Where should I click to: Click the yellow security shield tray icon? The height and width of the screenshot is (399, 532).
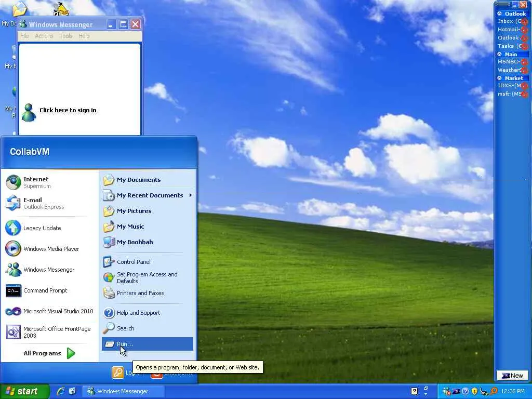pos(474,391)
